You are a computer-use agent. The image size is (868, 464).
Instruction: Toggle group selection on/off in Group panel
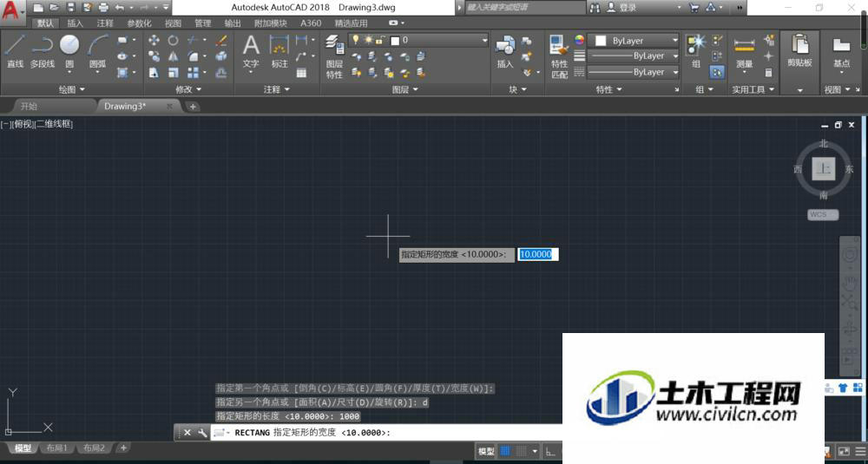[717, 72]
